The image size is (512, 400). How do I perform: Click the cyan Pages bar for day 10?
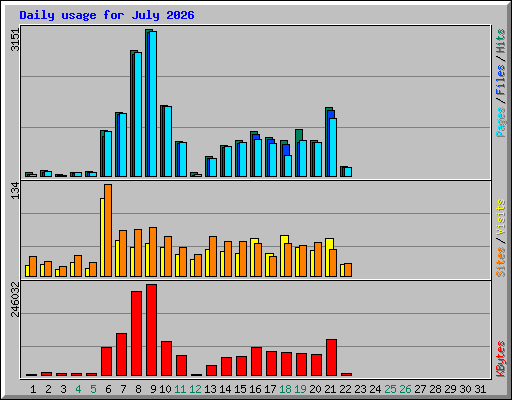pos(168,141)
